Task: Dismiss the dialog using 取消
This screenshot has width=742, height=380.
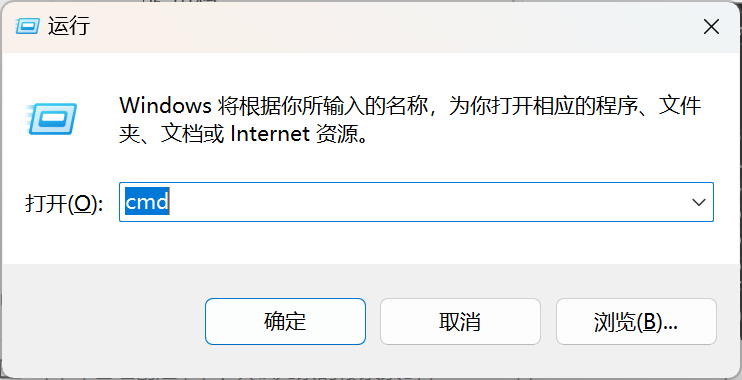Action: (460, 321)
